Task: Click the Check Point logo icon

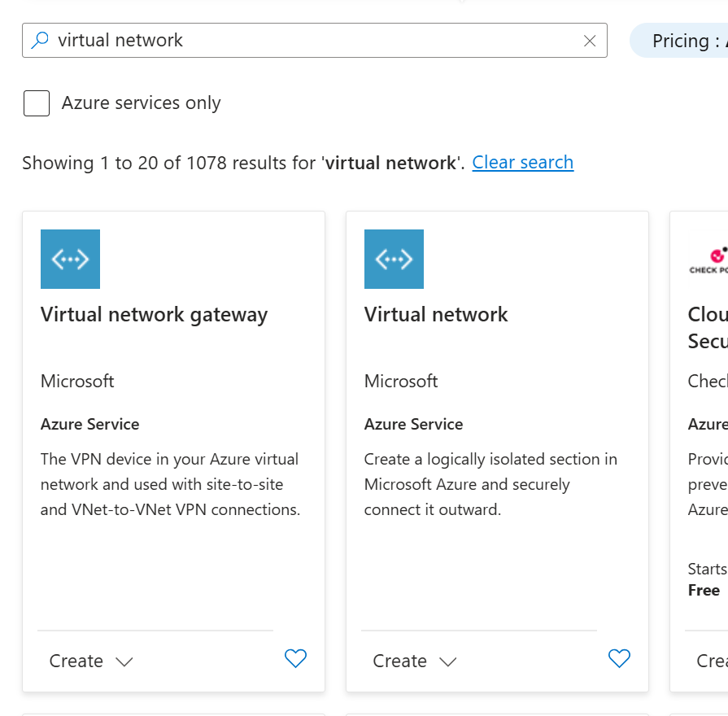Action: coord(708,261)
